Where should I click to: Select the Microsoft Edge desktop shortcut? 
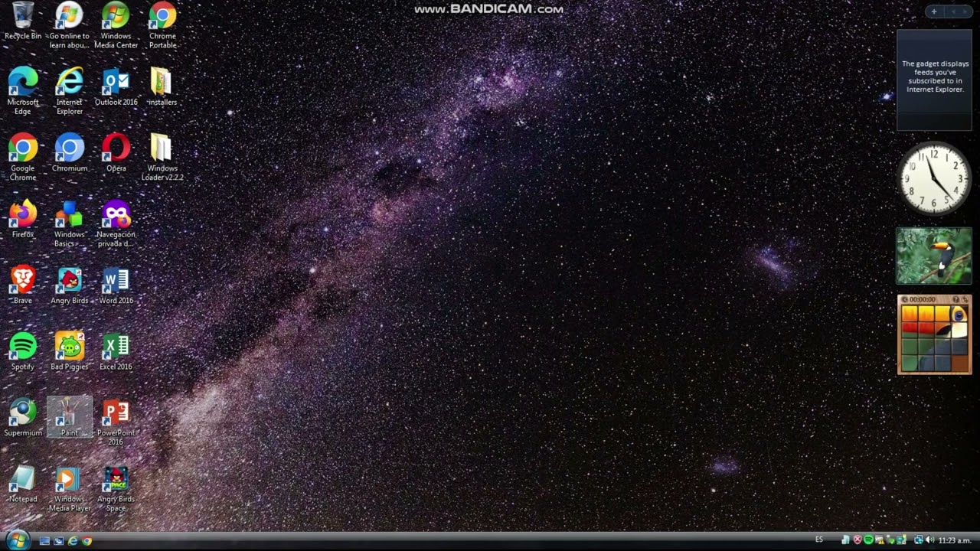point(23,92)
